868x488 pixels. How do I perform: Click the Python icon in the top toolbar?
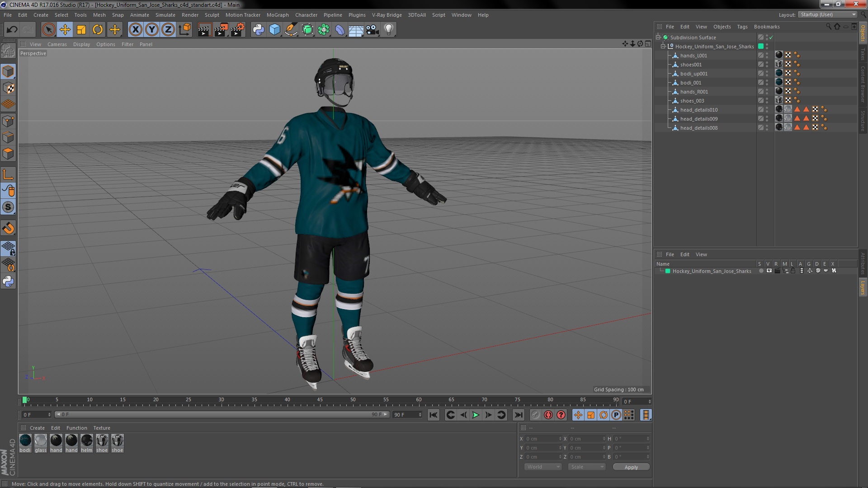(x=258, y=30)
